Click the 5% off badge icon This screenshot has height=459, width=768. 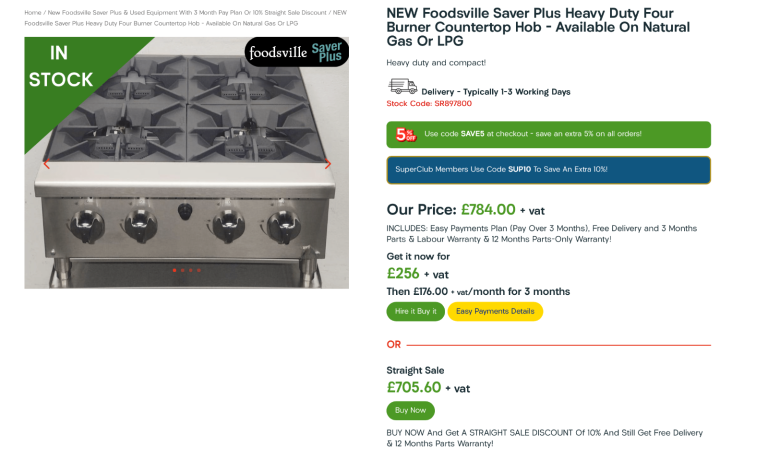(x=405, y=134)
